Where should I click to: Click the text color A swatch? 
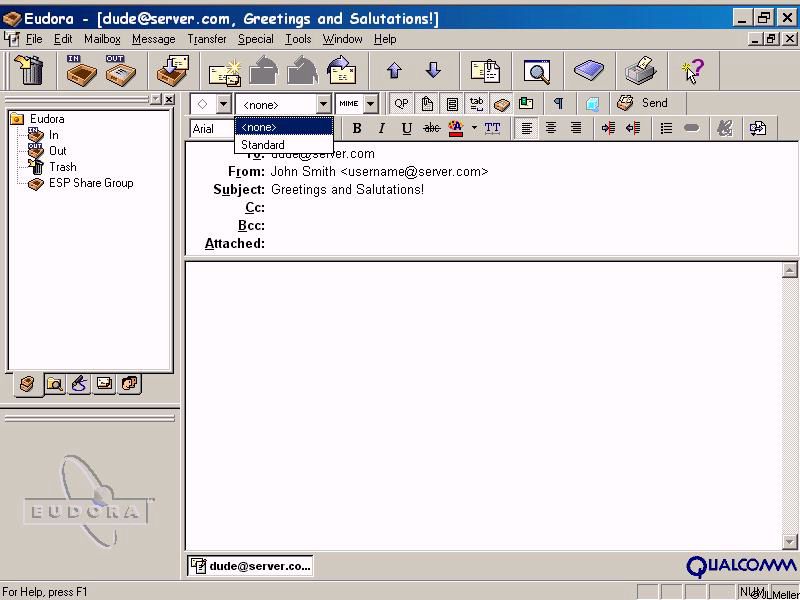tap(456, 129)
